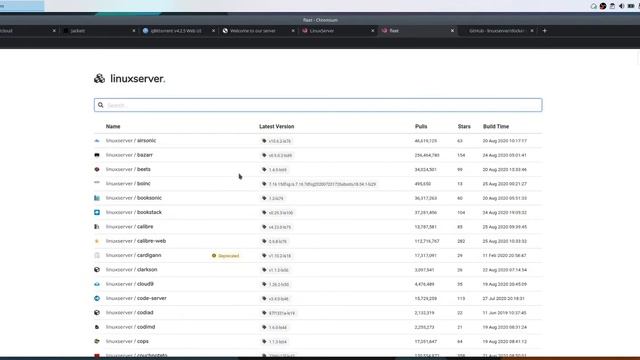Screen dimensions: 640x360
Task: Click the linuxserver heading text
Action: [138, 78]
